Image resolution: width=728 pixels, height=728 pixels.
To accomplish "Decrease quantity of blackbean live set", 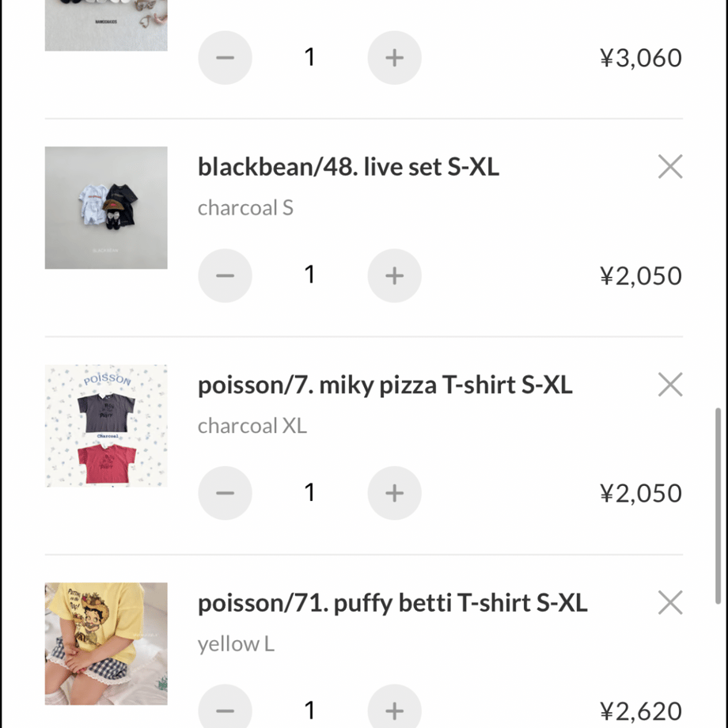I will click(x=226, y=275).
